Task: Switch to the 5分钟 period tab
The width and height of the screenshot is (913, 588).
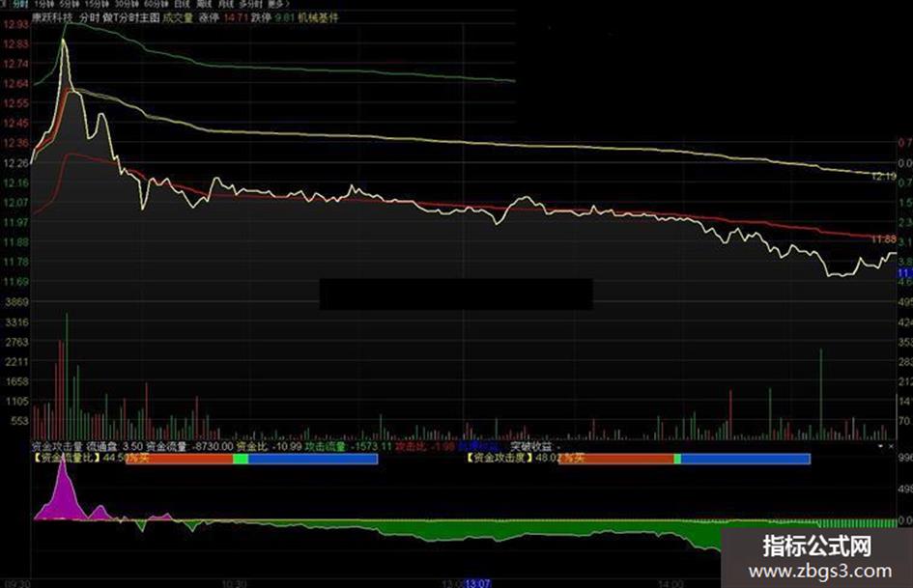Action: coord(70,4)
